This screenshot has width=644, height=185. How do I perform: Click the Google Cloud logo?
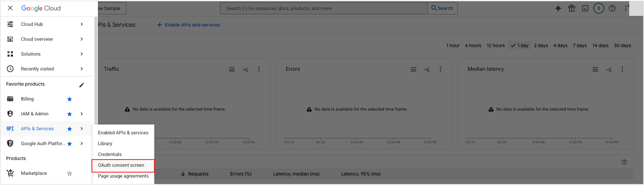pyautogui.click(x=41, y=8)
